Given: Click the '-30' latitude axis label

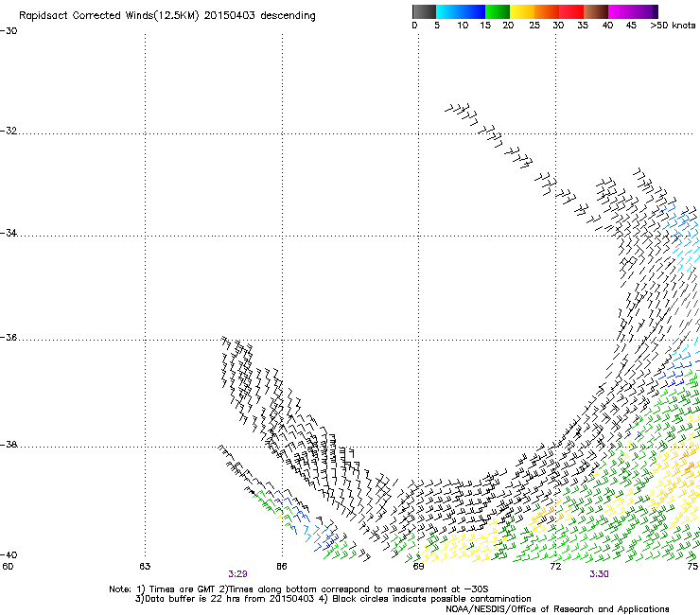Looking at the screenshot, I should pos(9,31).
